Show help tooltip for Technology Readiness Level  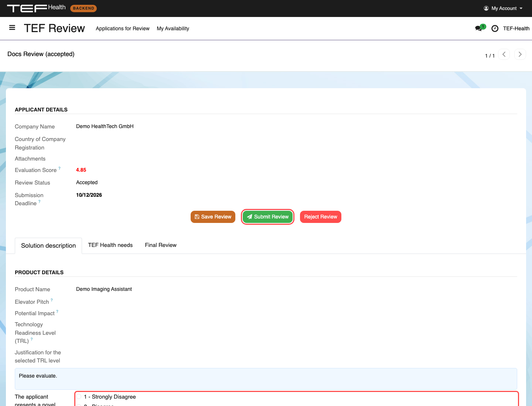(32, 339)
